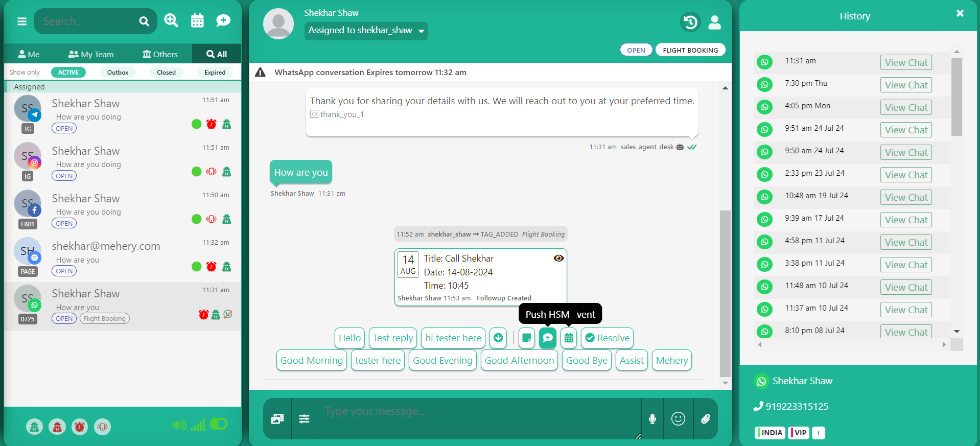Click the green agent filter icon at bottom

[x=35, y=427]
